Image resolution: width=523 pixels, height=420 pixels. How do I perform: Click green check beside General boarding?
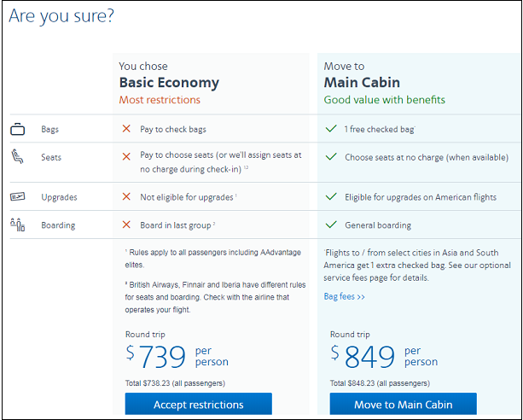pyautogui.click(x=331, y=225)
